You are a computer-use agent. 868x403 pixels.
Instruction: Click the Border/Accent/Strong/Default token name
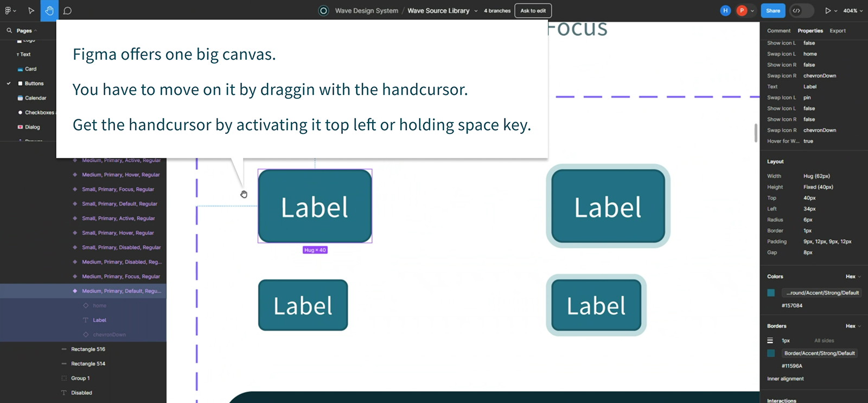pos(819,353)
